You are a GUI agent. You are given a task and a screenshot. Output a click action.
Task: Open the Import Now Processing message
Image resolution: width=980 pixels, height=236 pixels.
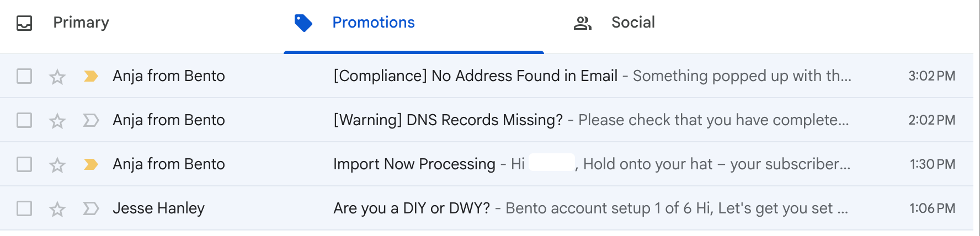click(x=414, y=164)
